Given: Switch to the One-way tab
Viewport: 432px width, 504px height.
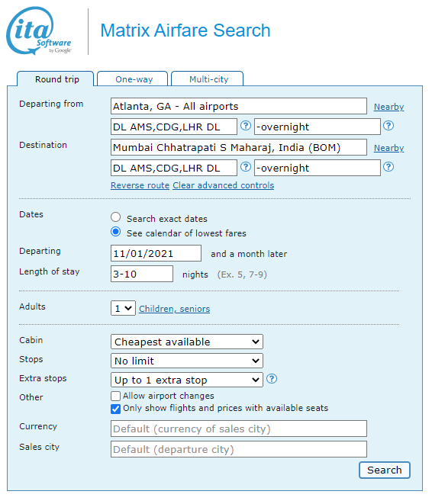Looking at the screenshot, I should [133, 79].
